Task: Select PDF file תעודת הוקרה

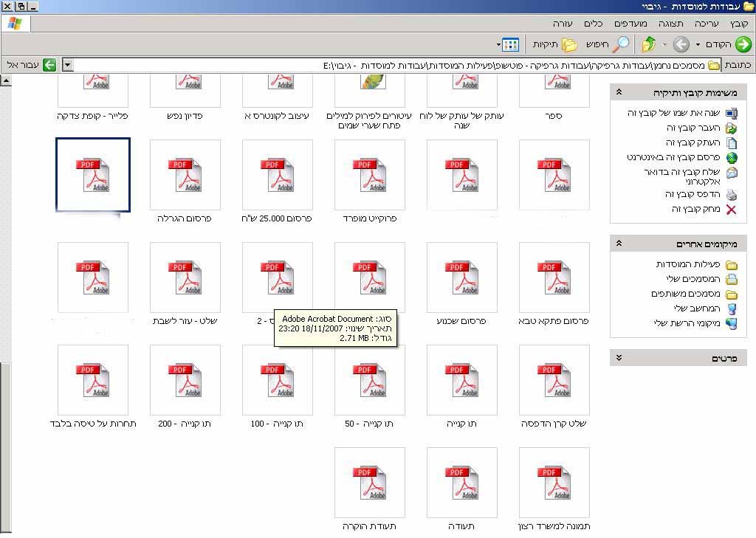Action: [370, 483]
